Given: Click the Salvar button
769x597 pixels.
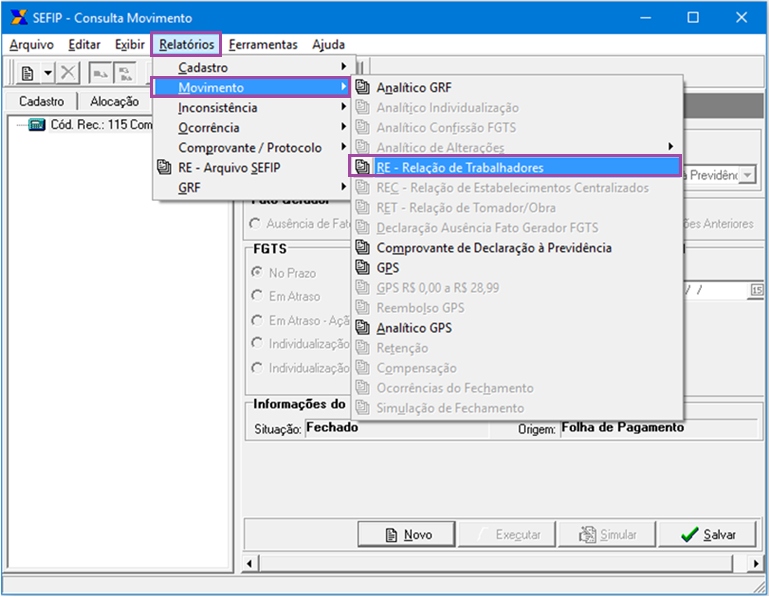Looking at the screenshot, I should click(707, 534).
